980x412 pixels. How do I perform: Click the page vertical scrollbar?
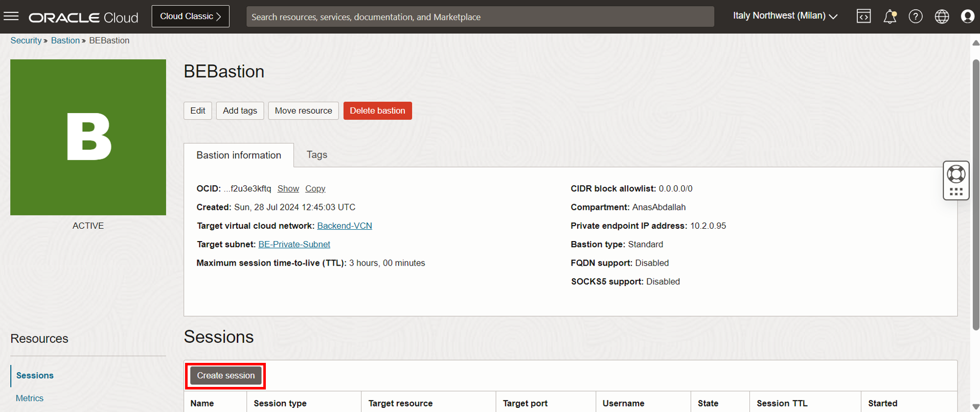pyautogui.click(x=975, y=194)
